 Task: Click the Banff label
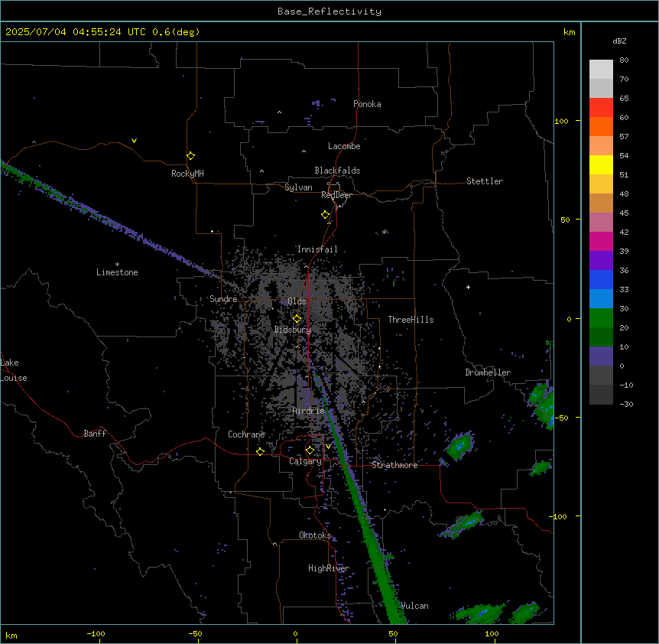pyautogui.click(x=95, y=434)
